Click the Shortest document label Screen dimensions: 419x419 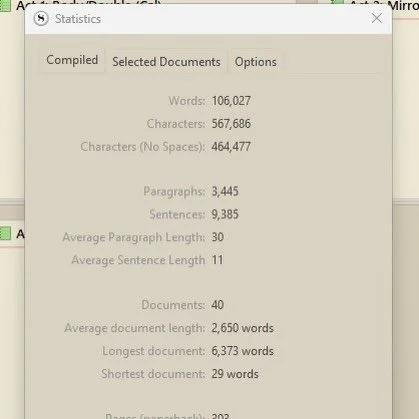pos(153,374)
